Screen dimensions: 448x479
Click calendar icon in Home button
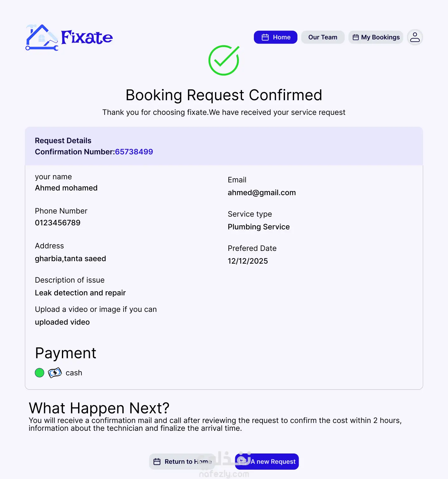click(265, 37)
